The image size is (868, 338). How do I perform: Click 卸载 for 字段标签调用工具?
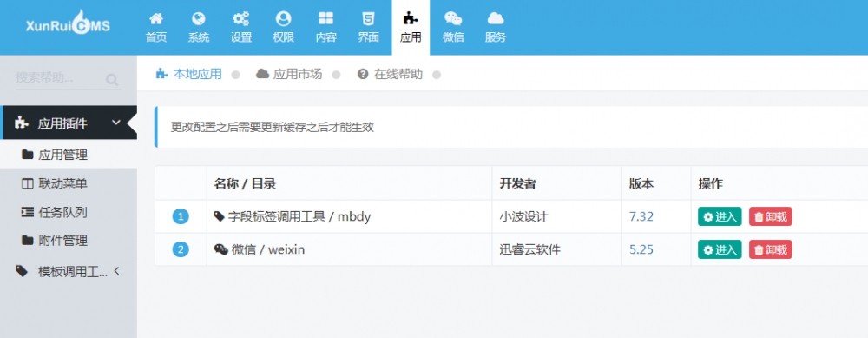(771, 216)
